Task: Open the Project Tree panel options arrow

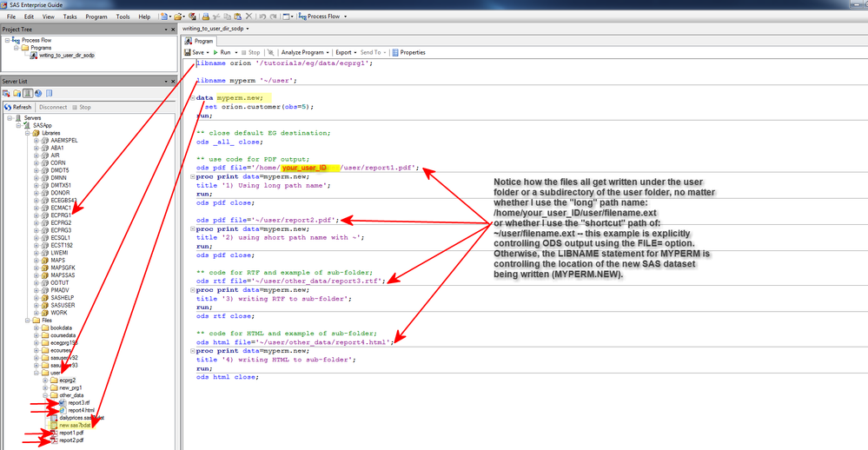Action: pos(165,30)
